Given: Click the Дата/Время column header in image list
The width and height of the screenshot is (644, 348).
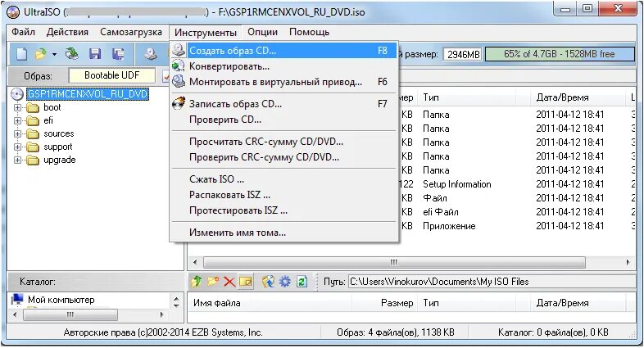Looking at the screenshot, I should (x=579, y=97).
